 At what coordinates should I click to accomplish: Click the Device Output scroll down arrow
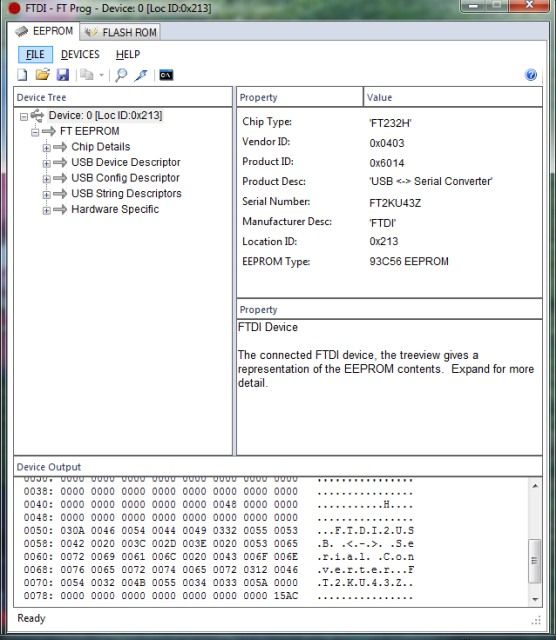[x=535, y=599]
